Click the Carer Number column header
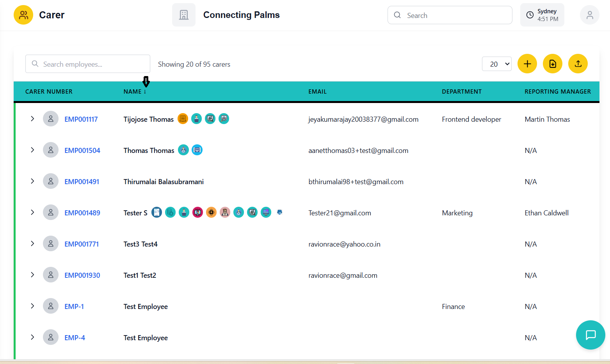 click(x=49, y=92)
